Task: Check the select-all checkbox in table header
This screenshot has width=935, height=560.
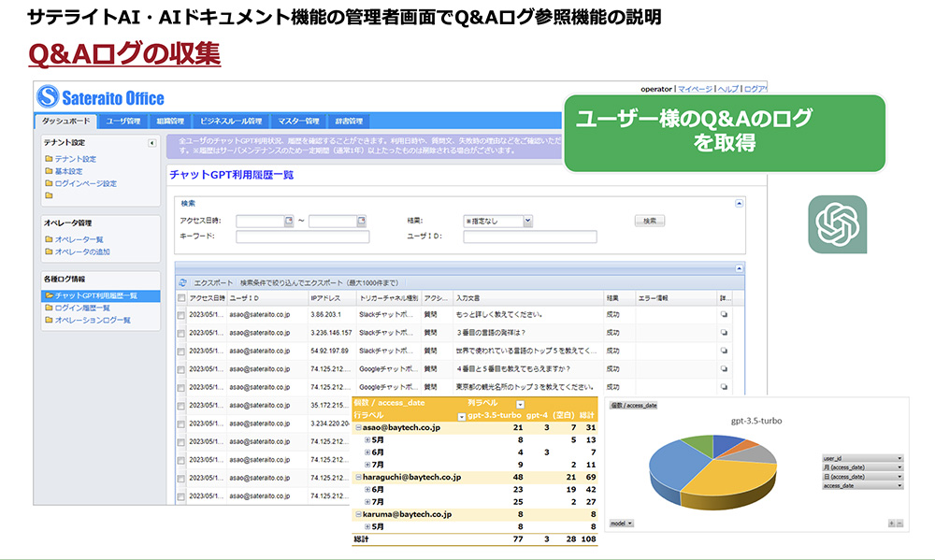Action: [x=181, y=297]
